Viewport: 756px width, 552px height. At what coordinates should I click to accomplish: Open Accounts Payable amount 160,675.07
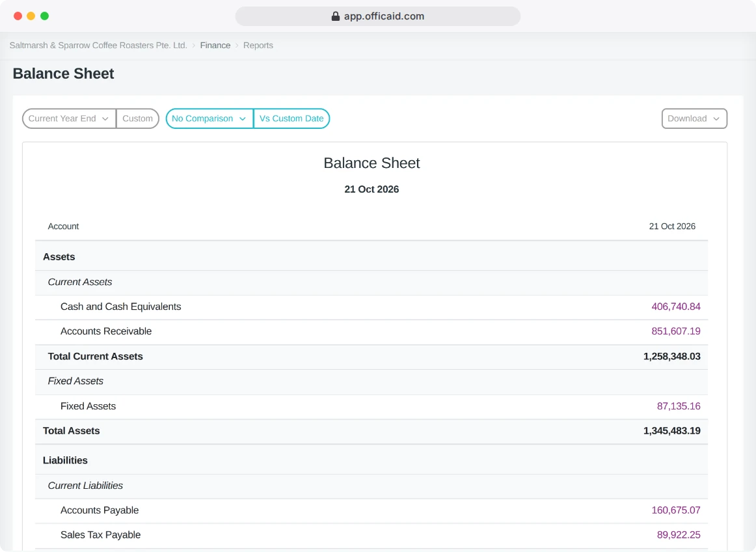(x=675, y=510)
